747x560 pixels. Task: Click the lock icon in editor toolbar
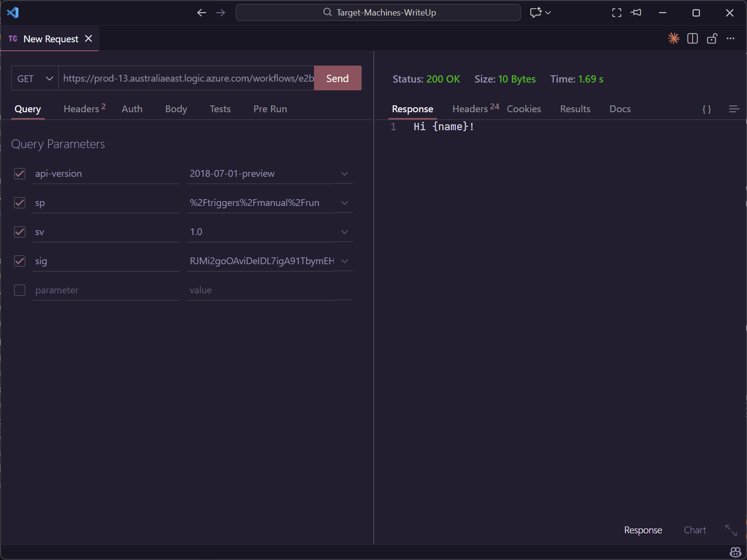coord(712,38)
